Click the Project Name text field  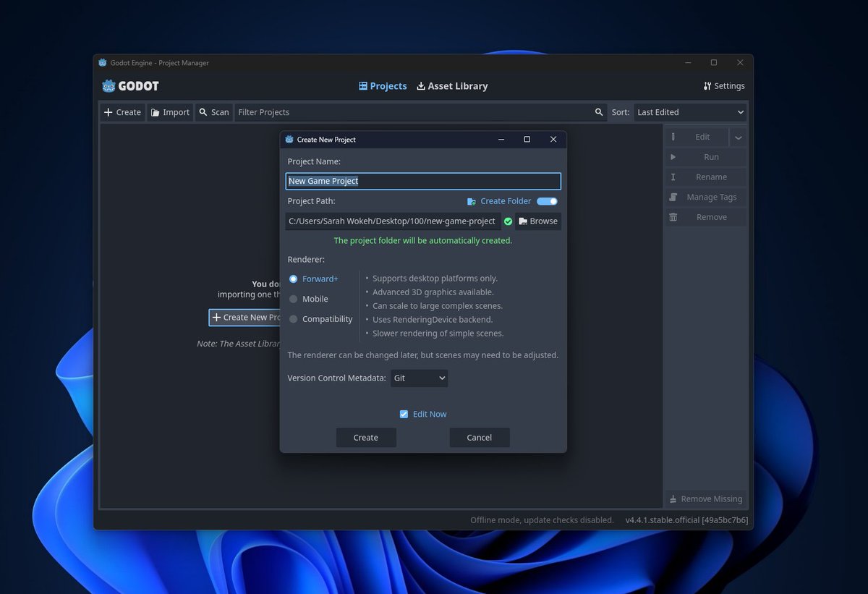(423, 181)
